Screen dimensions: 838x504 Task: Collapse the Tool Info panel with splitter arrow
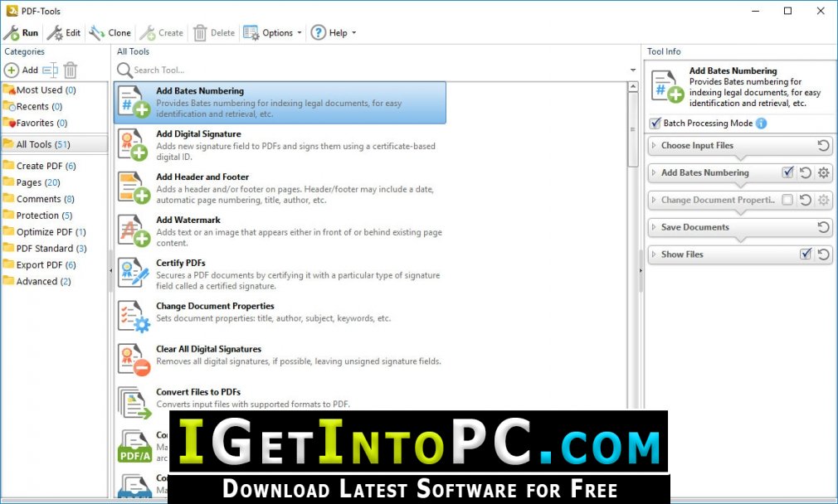[x=641, y=271]
